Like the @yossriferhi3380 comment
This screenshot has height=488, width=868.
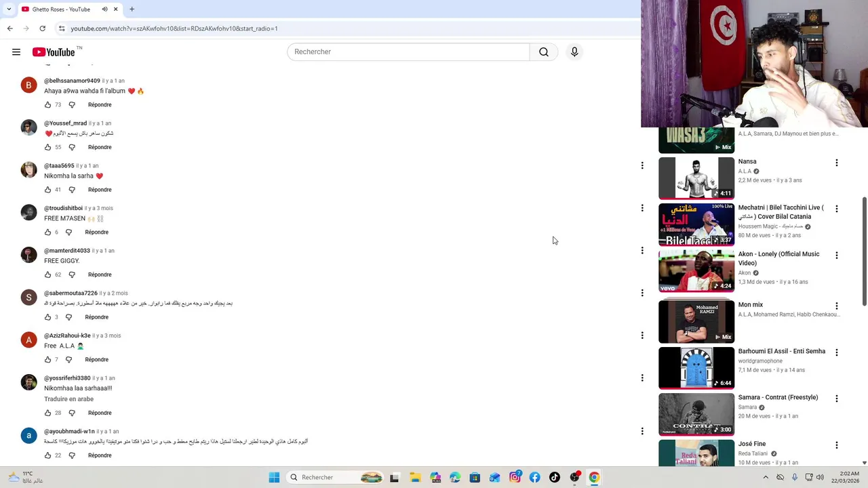pyautogui.click(x=47, y=413)
